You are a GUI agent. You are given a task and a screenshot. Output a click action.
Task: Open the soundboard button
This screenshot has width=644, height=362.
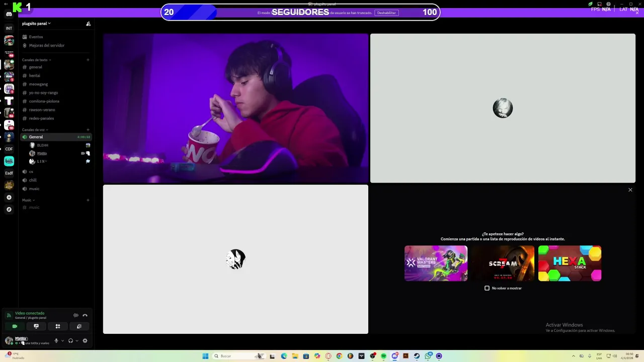79,326
